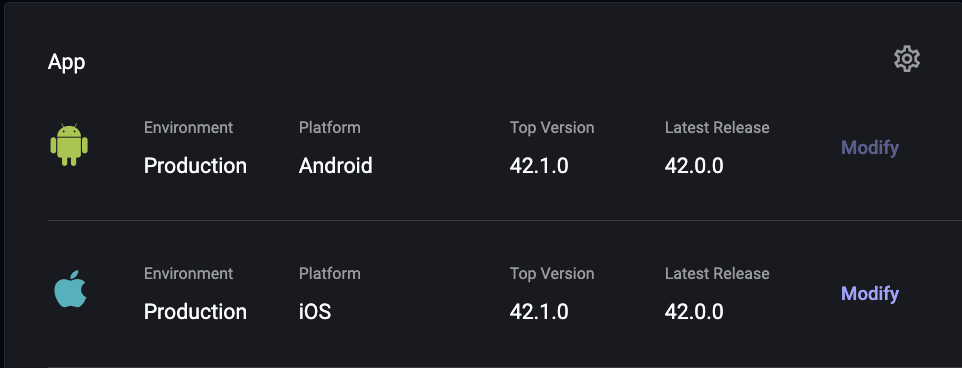Click Modify for the Android row

tap(869, 148)
